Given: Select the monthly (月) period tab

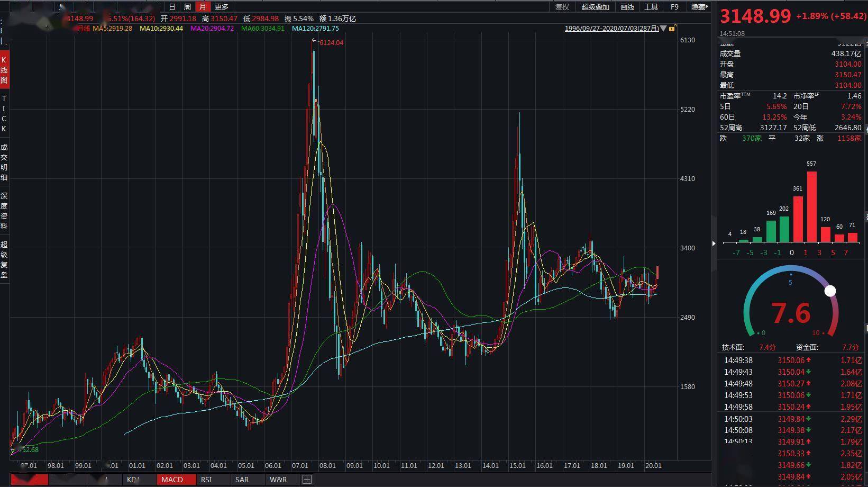Looking at the screenshot, I should click(x=203, y=7).
